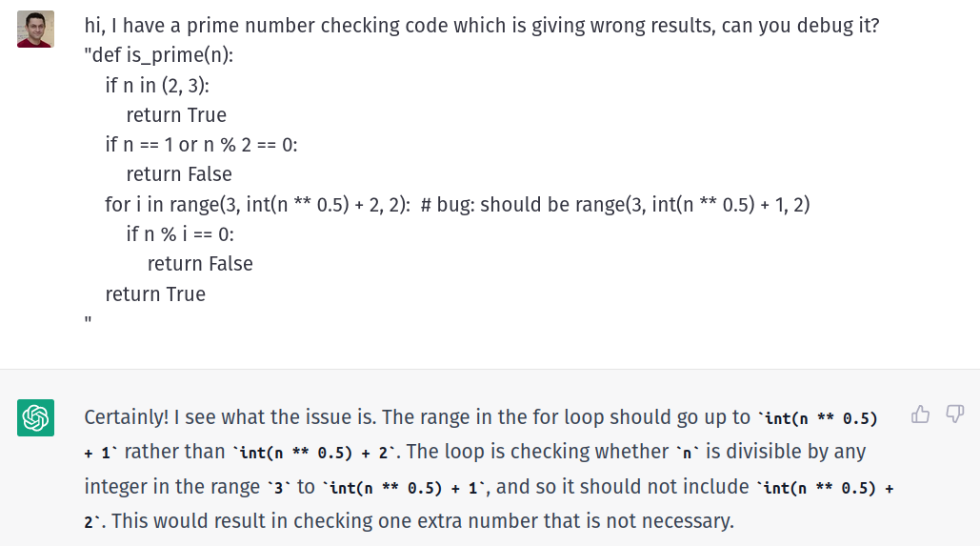The image size is (980, 546).
Task: Click the inline code `3` in the response
Action: [x=279, y=488]
